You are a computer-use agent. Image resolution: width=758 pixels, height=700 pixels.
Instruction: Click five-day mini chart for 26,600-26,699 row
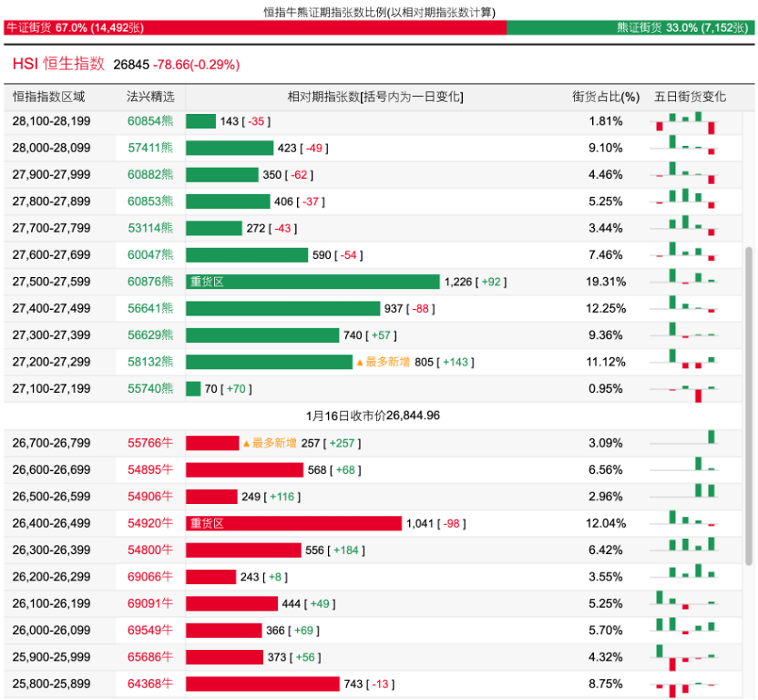point(686,469)
